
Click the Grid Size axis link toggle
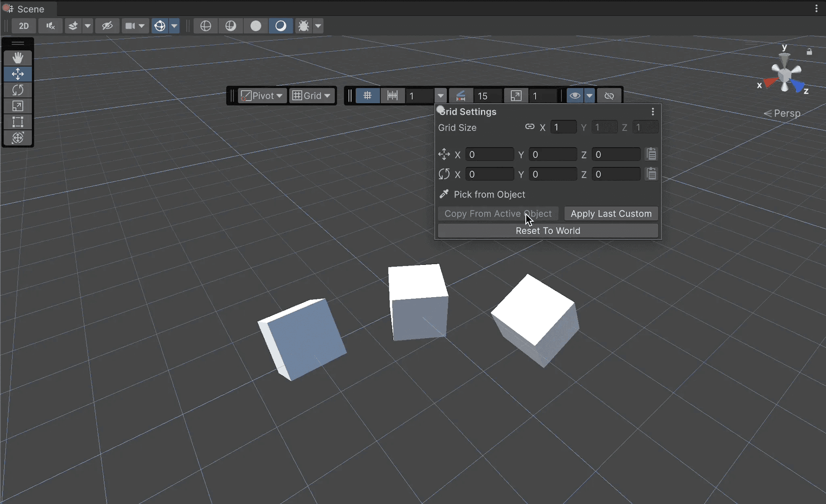click(529, 127)
